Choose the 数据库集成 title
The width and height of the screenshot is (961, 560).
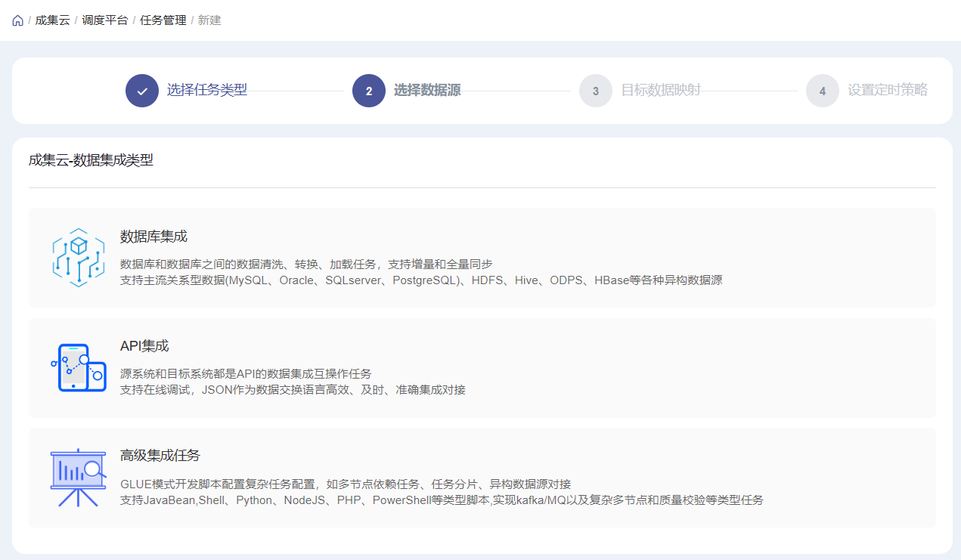(153, 237)
